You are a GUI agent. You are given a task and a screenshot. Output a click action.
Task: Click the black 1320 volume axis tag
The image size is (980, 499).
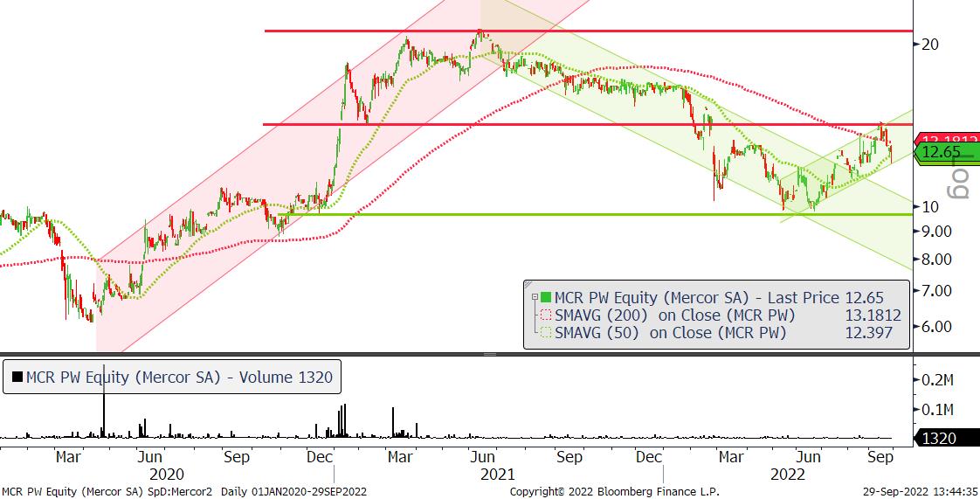945,439
